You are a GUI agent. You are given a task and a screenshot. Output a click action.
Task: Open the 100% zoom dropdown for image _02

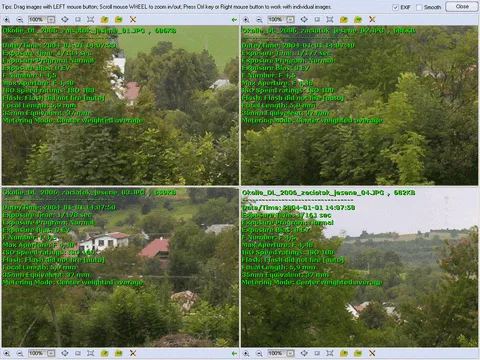tap(290, 20)
